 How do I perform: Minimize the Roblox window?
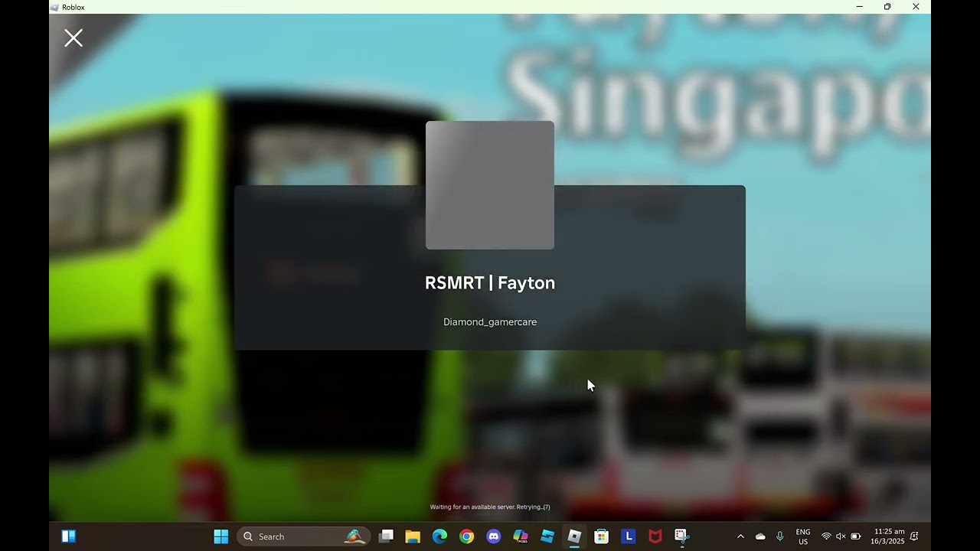(x=859, y=7)
